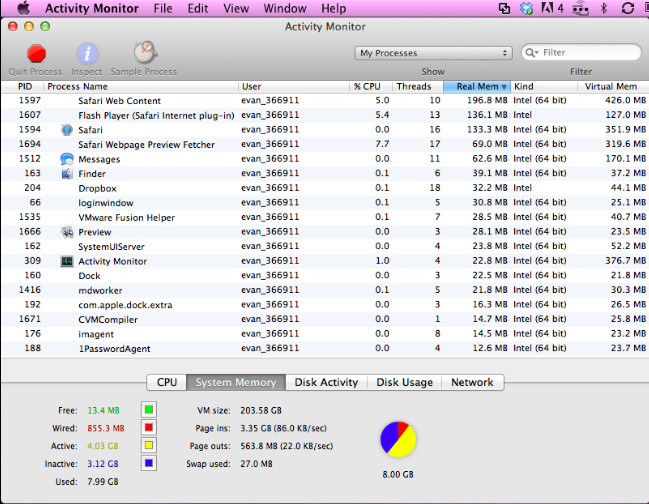Click PID 1694 in the process list
The image size is (649, 504).
30,144
